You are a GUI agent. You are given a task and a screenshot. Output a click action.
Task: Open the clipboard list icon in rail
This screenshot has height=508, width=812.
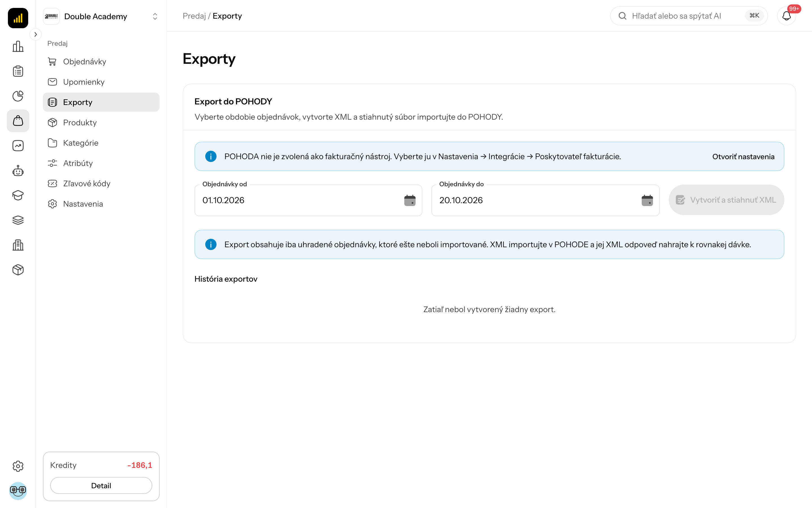(x=18, y=71)
